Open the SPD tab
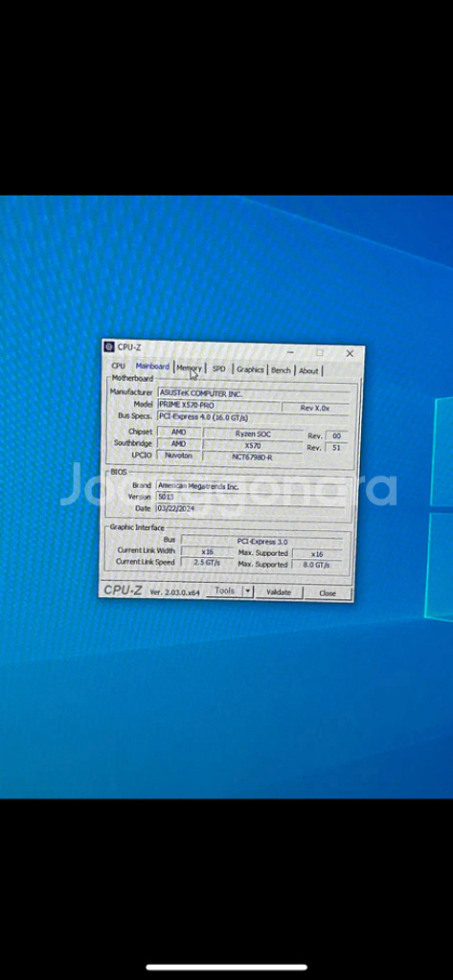 click(x=218, y=368)
